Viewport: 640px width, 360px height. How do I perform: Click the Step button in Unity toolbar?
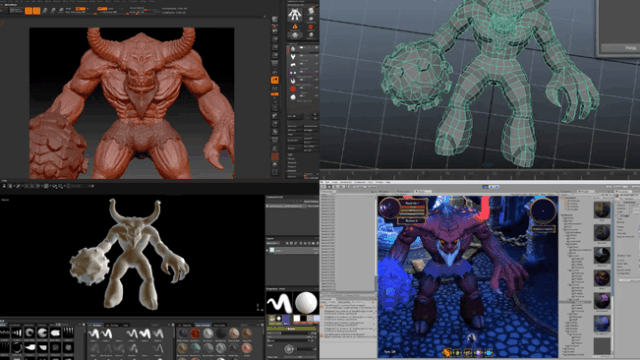coord(497,187)
